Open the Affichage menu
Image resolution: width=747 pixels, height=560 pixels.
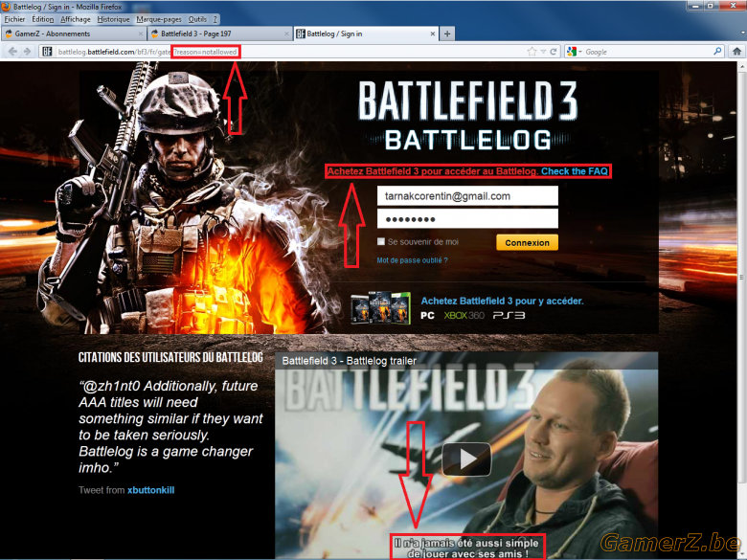tap(76, 19)
